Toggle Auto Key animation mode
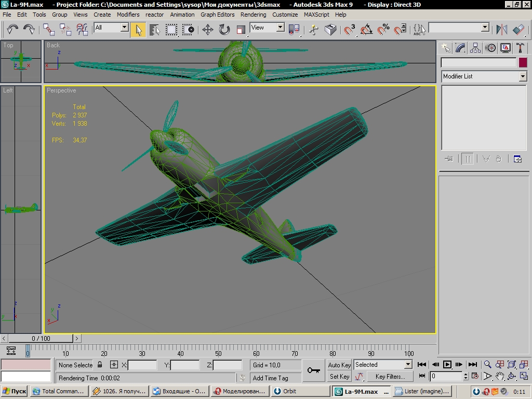Screen dimensions: 532x399 point(339,365)
